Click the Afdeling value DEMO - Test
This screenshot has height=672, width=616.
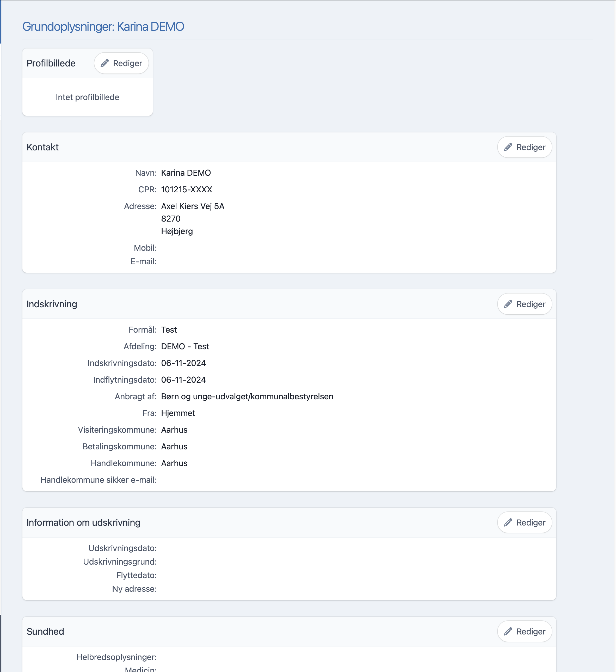pos(185,346)
